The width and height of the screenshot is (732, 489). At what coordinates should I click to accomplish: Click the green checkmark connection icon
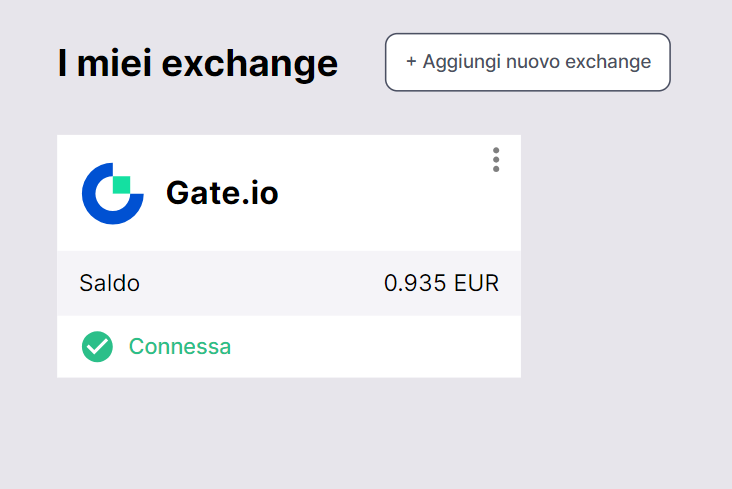(x=97, y=347)
